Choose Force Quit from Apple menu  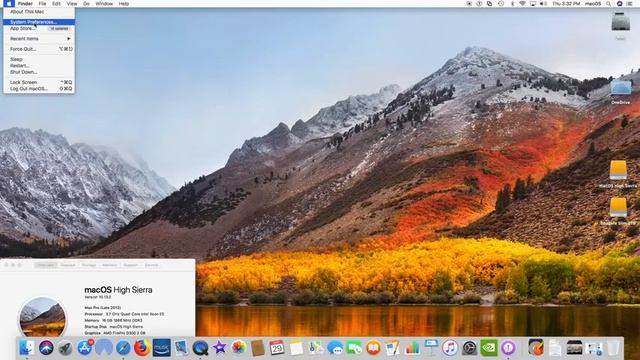39,49
